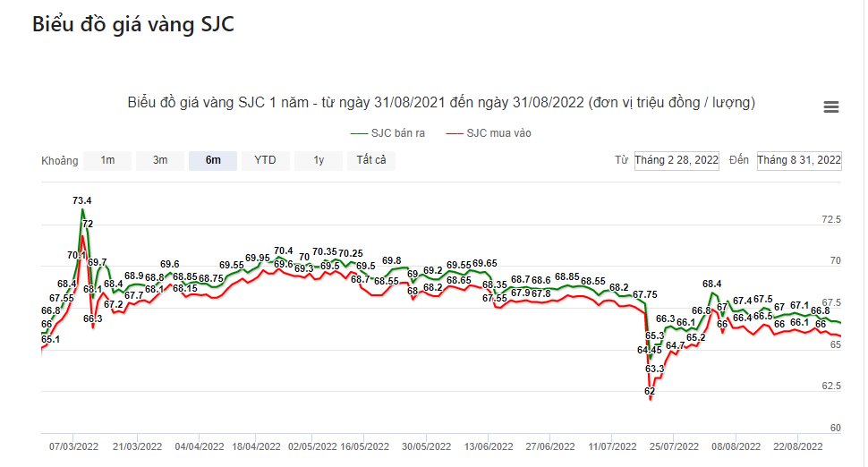Select the YTD range button
868x467 pixels.
pyautogui.click(x=265, y=160)
